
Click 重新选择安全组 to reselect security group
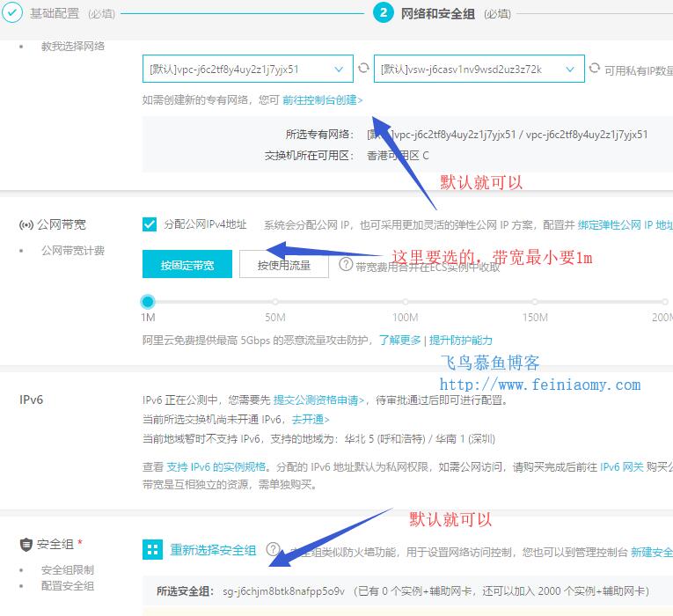point(213,550)
